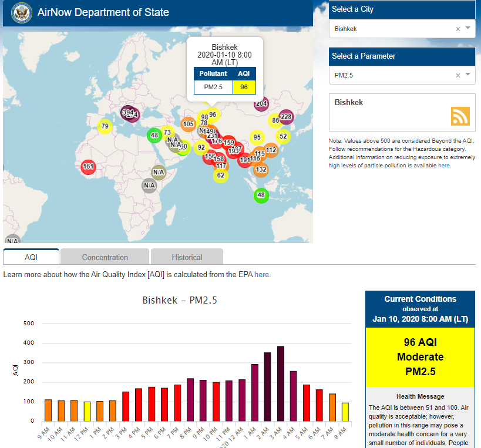Viewport: 481px width, 448px height.
Task: Clear the PM2.5 parameter selection
Action: [458, 75]
